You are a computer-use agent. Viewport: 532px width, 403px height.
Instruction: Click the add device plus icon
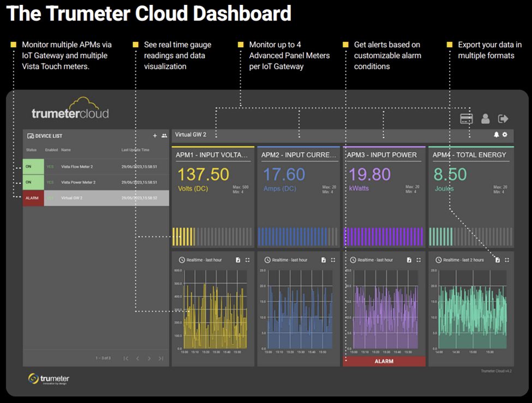(155, 136)
